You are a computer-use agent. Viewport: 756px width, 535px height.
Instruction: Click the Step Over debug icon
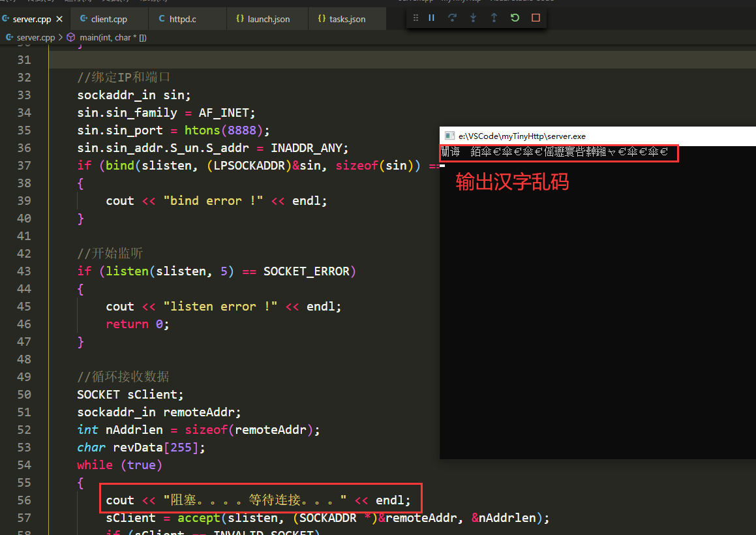tap(452, 18)
